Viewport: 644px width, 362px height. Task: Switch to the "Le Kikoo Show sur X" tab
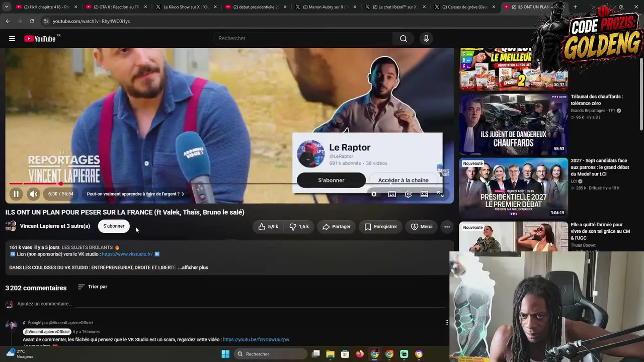(x=186, y=7)
